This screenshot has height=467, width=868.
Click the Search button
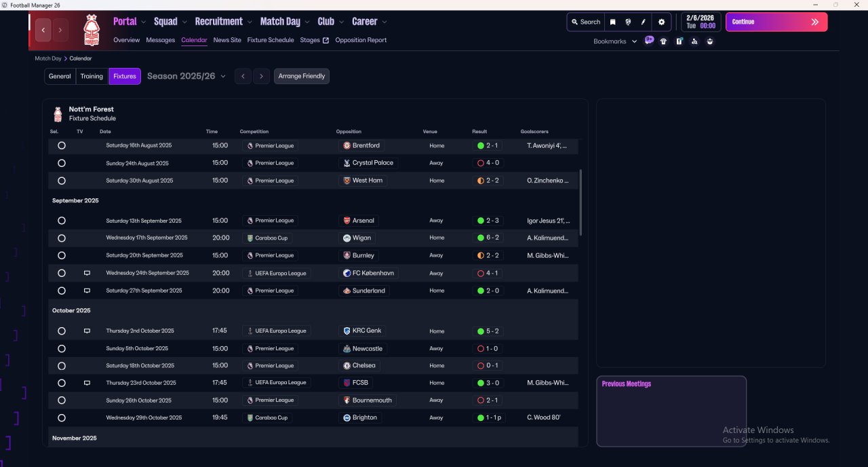[x=585, y=22]
